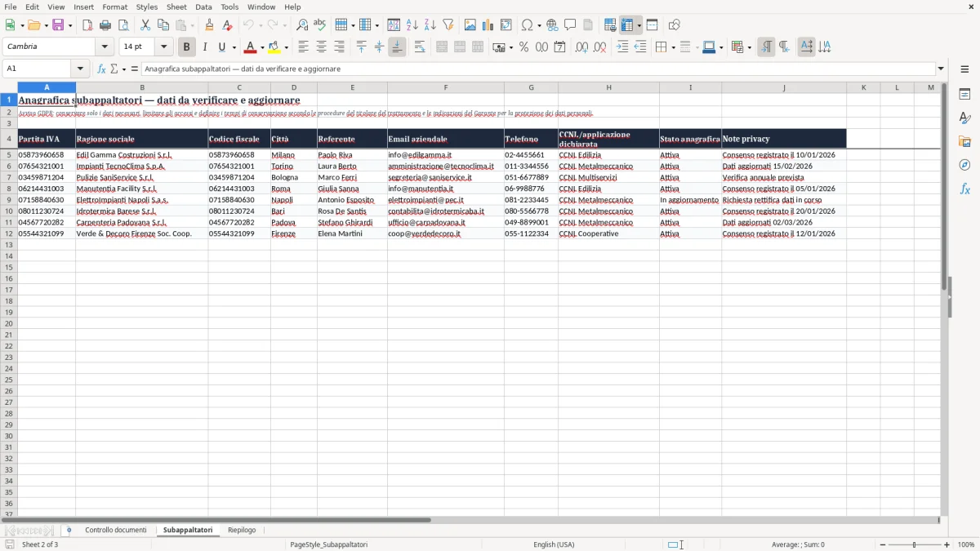
Task: Click the AutoFilter funnel icon
Action: point(448,25)
